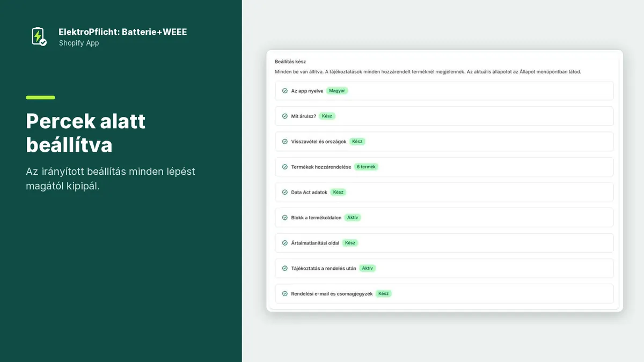Click the Kész badge next to Mit árulsz?
The height and width of the screenshot is (362, 644).
(x=327, y=116)
